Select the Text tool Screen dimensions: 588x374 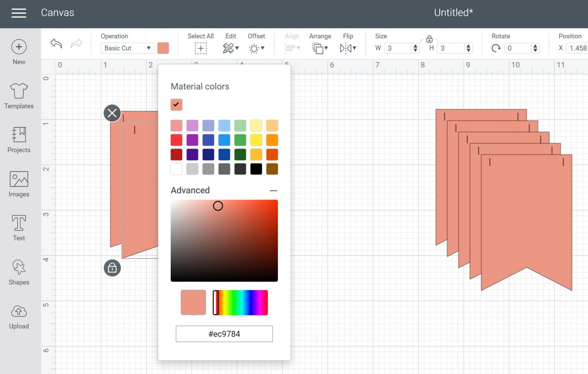coord(18,228)
